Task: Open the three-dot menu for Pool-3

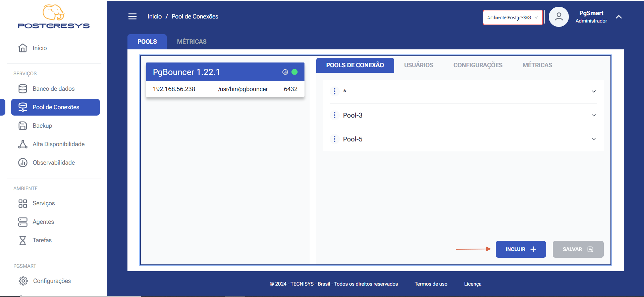Action: pos(334,115)
